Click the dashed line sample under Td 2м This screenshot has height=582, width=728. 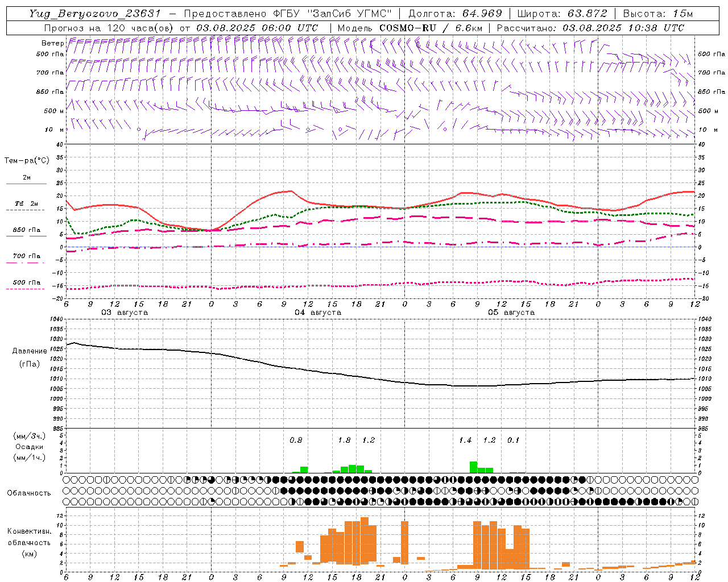click(25, 210)
